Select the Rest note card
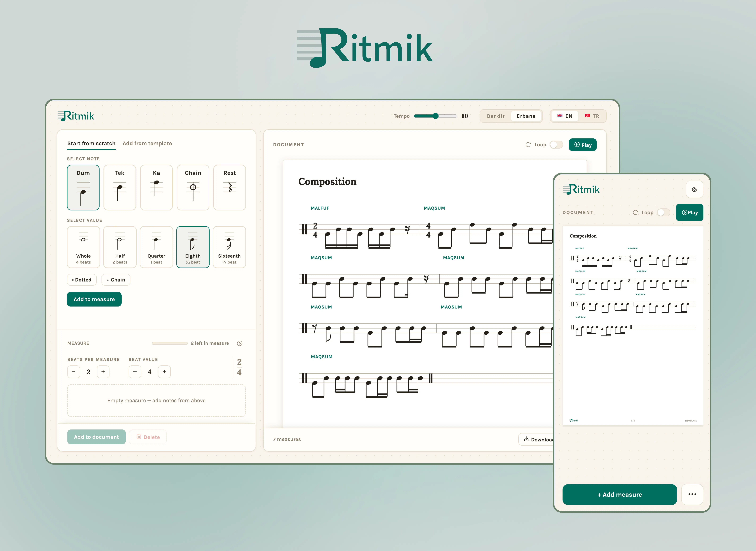Screen dimensions: 756x551 click(x=230, y=188)
